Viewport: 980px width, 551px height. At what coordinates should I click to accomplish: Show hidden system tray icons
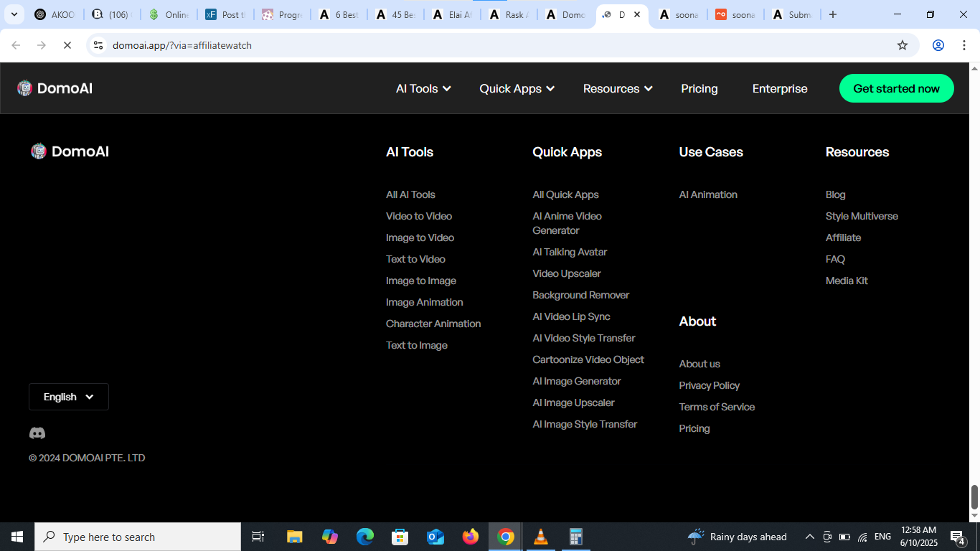tap(810, 537)
